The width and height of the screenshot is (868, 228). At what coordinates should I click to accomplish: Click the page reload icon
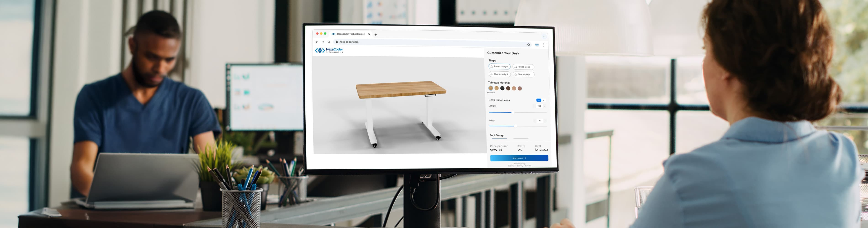329,42
